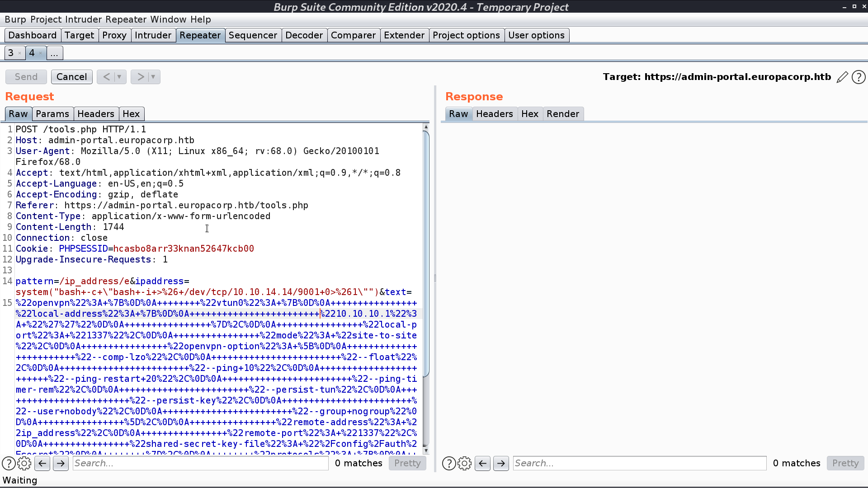Open the Repeater menu
This screenshot has height=488, width=868.
(x=126, y=19)
